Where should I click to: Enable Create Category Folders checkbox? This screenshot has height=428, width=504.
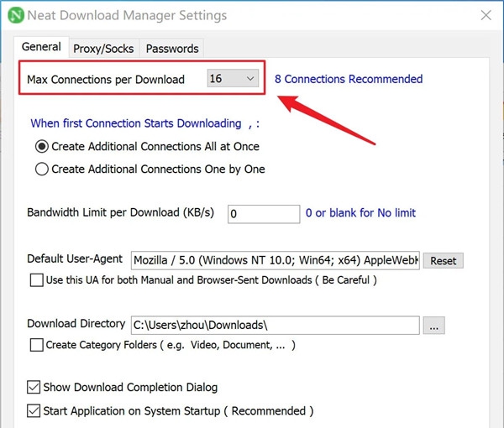(37, 345)
